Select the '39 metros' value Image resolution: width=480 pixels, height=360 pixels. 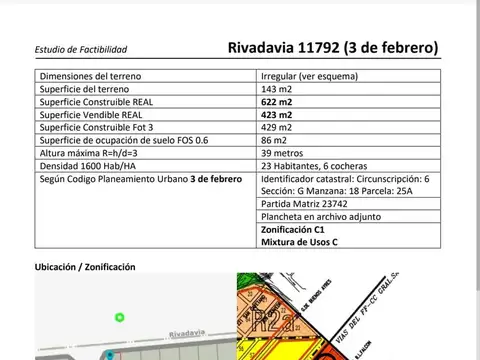(x=282, y=153)
